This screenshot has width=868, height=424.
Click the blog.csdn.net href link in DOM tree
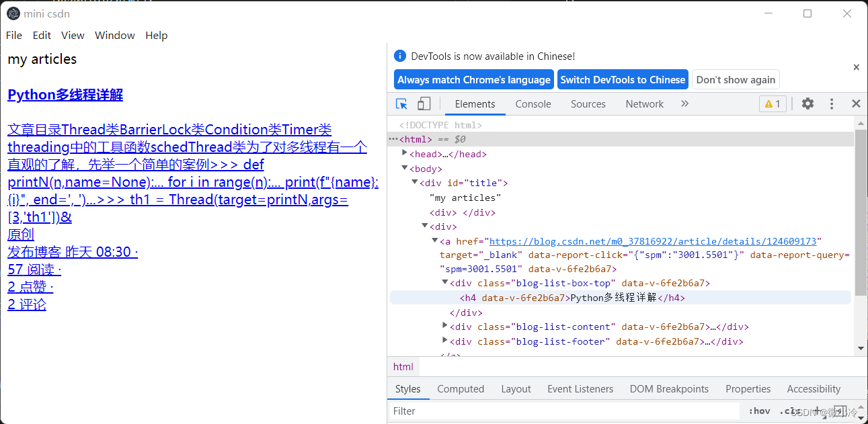pos(653,241)
